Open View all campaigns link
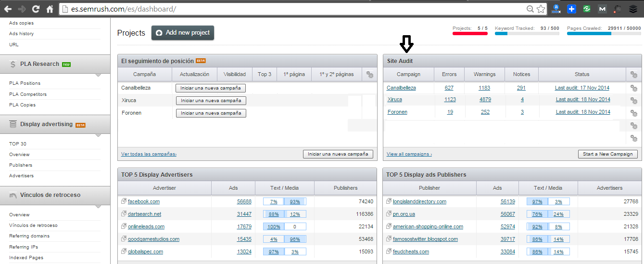The height and width of the screenshot is (264, 644). 409,154
